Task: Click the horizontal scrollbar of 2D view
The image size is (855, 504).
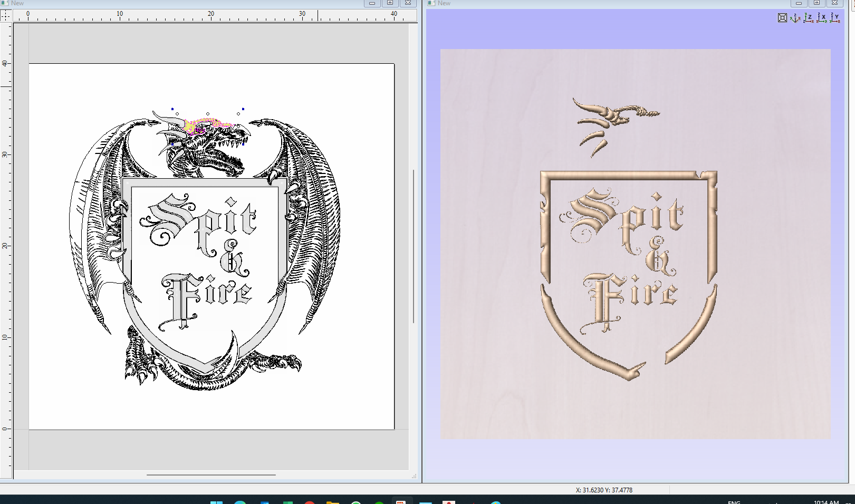Action: [x=211, y=475]
